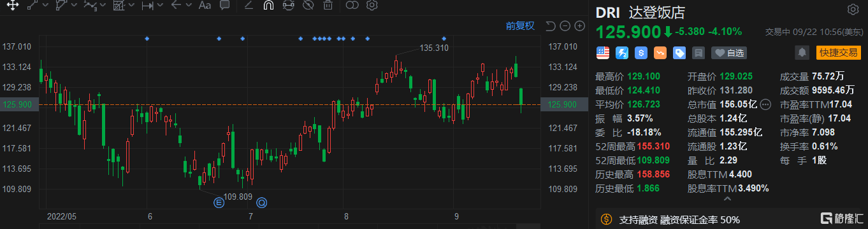This screenshot has height=229, width=868.
Task: Click the blue dollar sign icon
Action: [641, 53]
